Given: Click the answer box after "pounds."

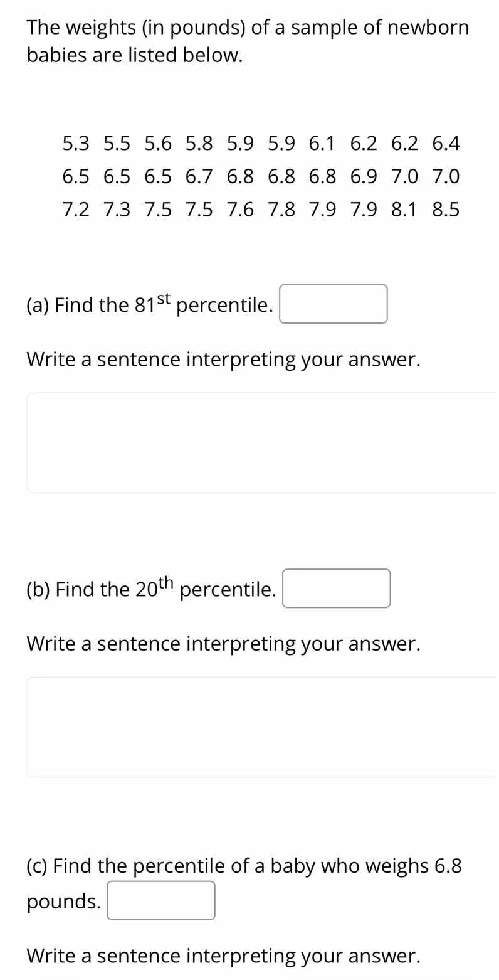Looking at the screenshot, I should pos(160,900).
